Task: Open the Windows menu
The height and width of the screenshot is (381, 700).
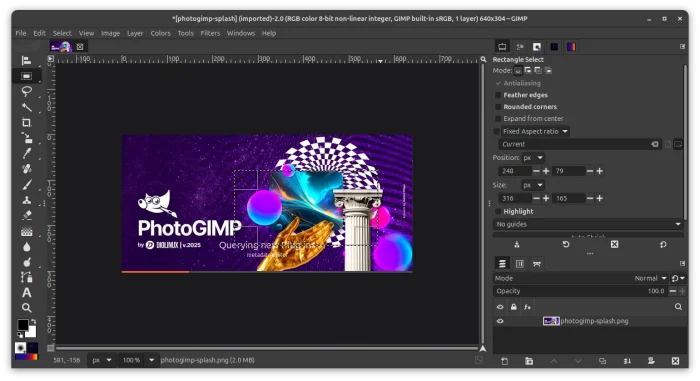Action: pos(241,33)
